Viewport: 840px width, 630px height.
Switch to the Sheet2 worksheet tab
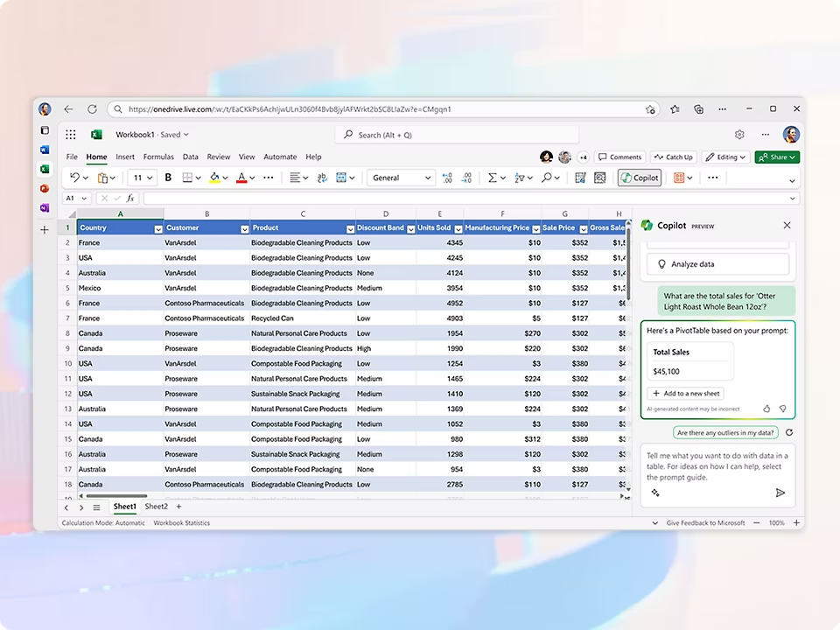coord(157,507)
